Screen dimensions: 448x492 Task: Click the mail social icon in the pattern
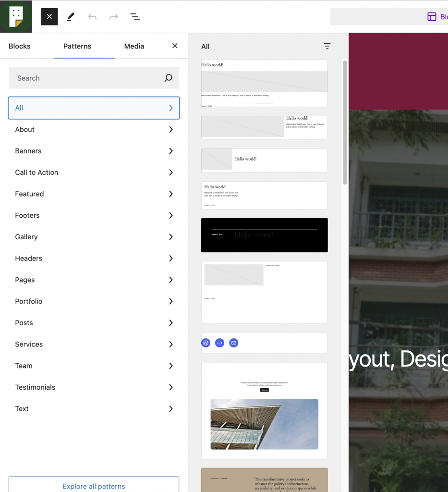pyautogui.click(x=233, y=343)
